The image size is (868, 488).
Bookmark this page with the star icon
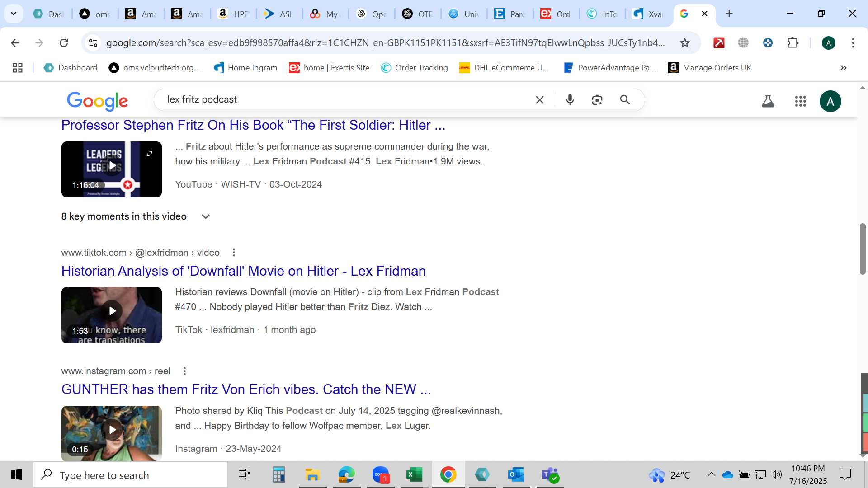685,43
